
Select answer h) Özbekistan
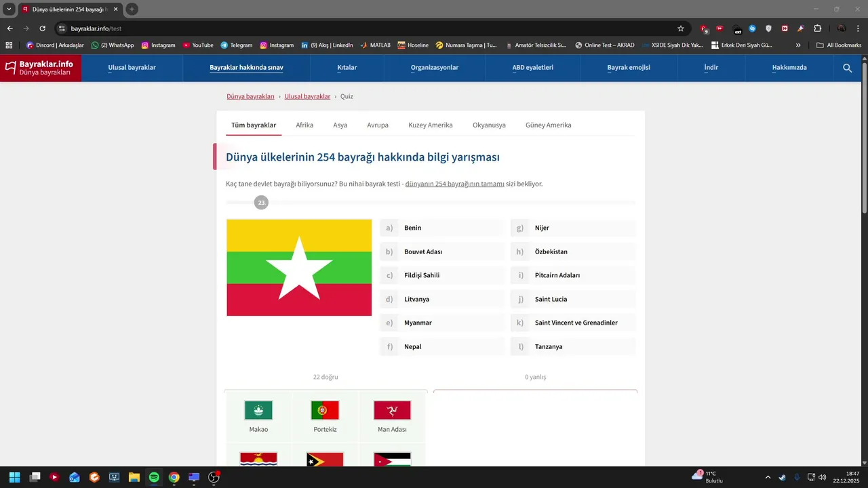tap(573, 251)
